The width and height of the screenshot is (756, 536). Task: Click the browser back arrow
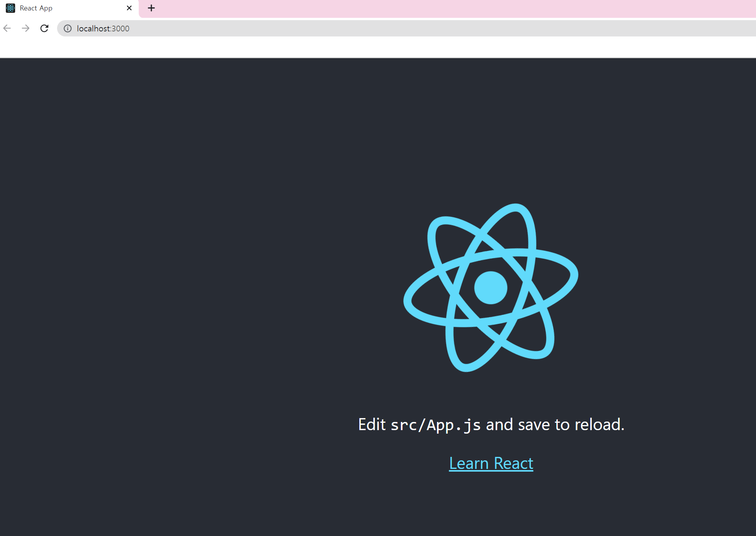click(7, 28)
